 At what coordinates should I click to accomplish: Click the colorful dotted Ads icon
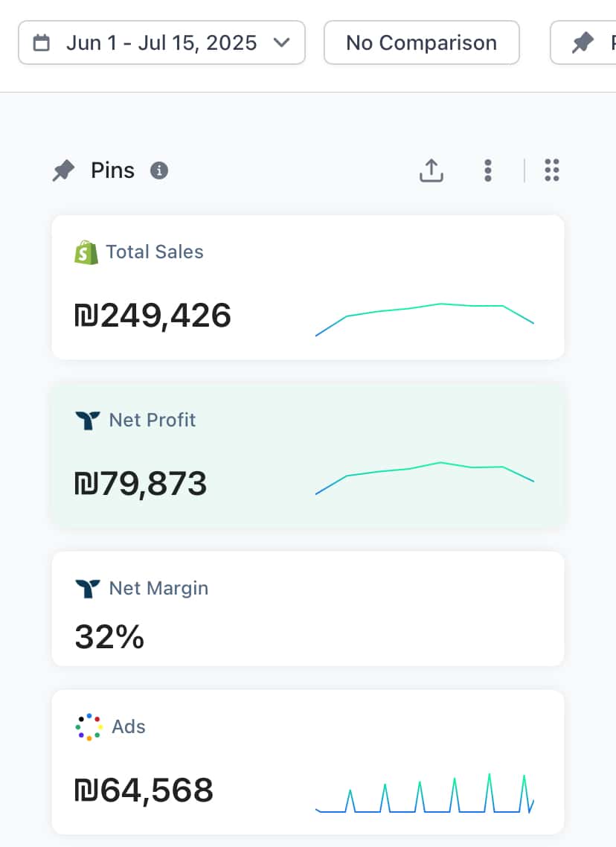coord(89,727)
